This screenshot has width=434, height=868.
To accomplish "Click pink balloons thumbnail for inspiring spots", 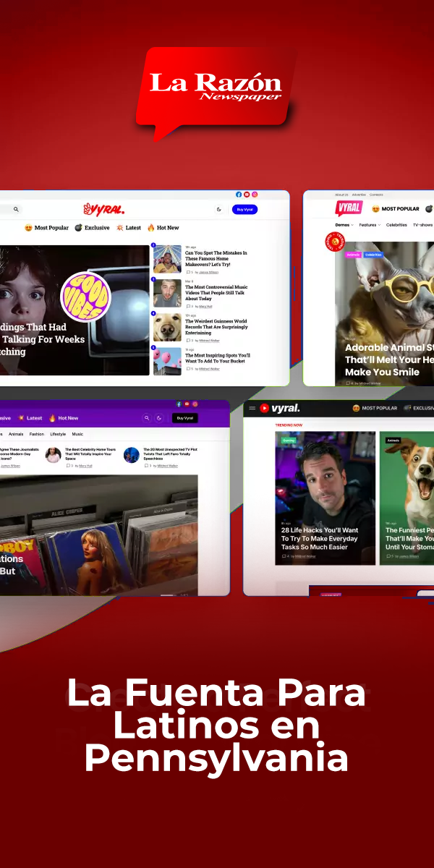I will [x=167, y=361].
